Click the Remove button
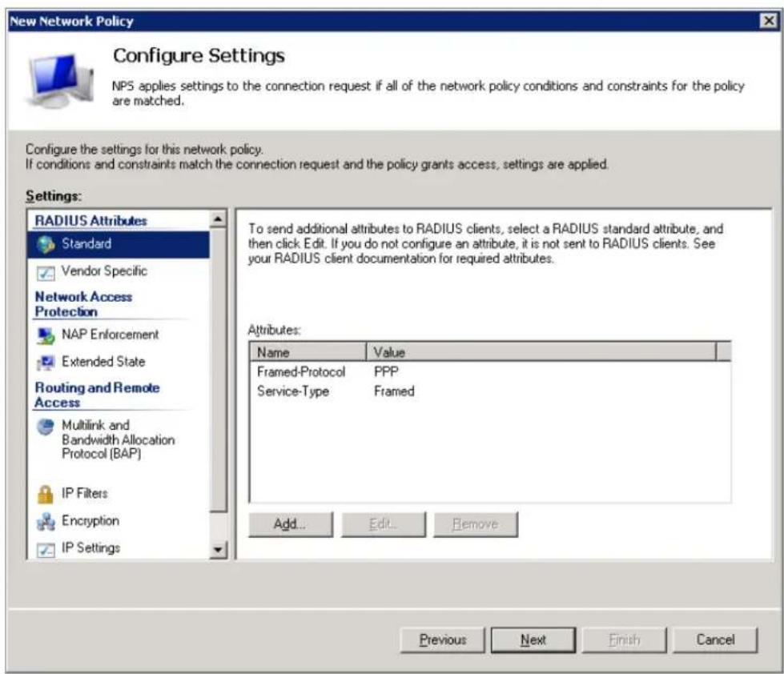 click(x=476, y=524)
